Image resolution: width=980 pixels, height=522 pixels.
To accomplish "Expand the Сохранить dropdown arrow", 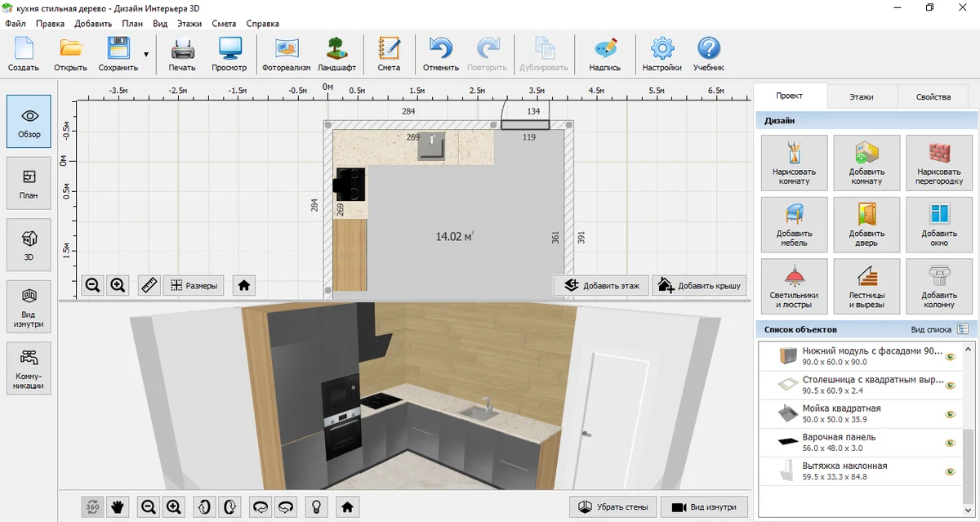I will click(146, 55).
